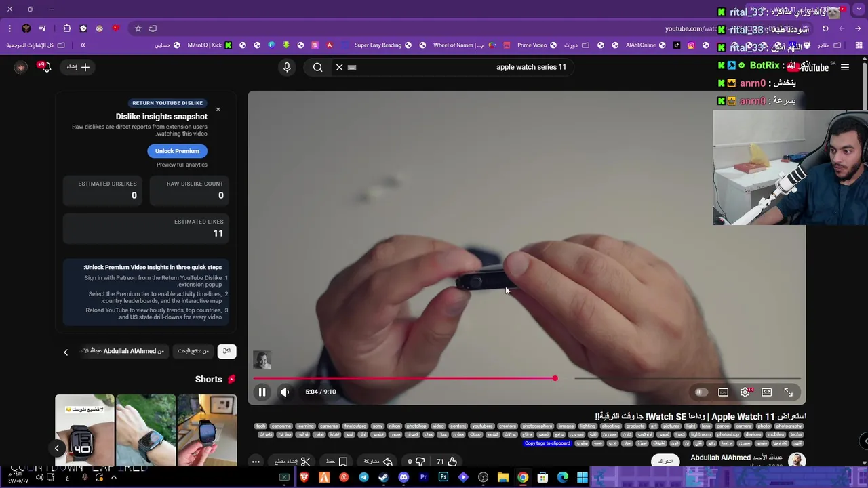
Task: Open the YouTube notifications bell
Action: (45, 67)
